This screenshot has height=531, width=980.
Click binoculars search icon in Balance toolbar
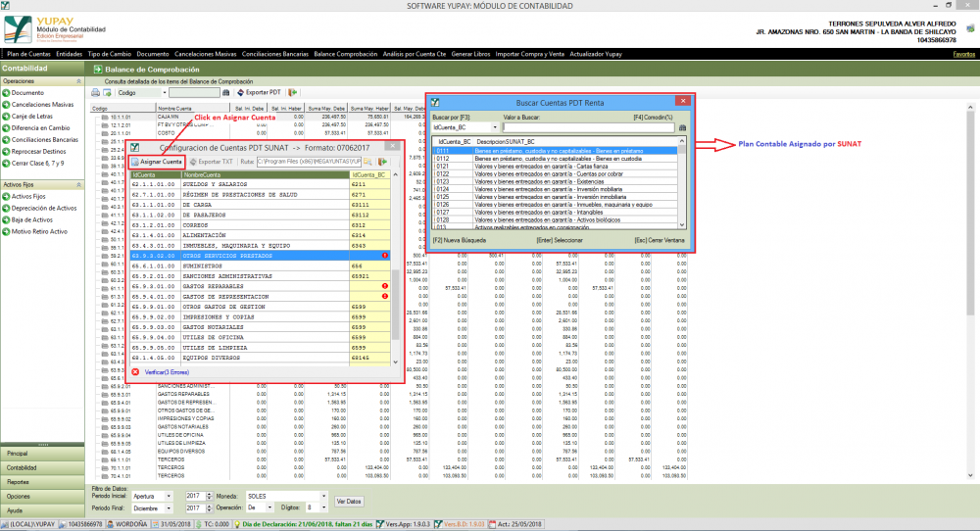(226, 92)
